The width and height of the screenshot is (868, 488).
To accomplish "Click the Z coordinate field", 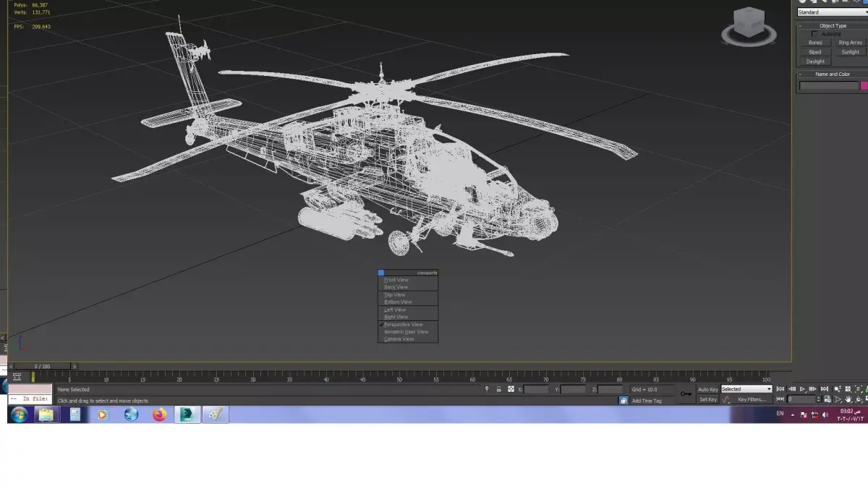I will [x=610, y=389].
